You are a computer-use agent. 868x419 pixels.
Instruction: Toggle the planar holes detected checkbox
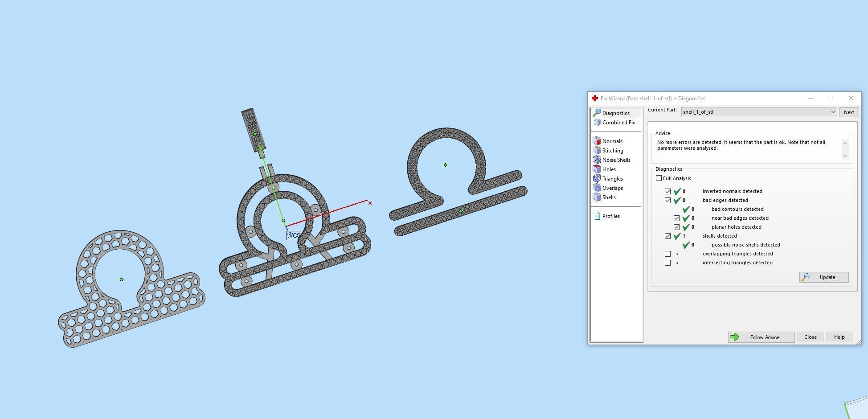[676, 227]
